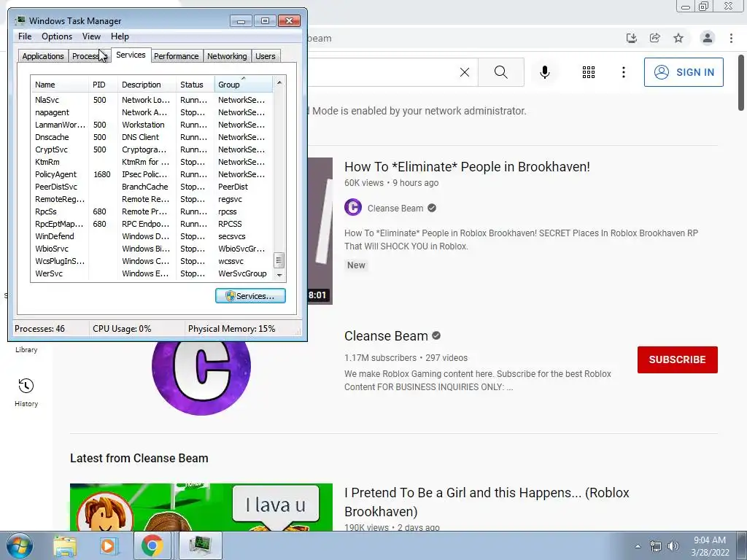The image size is (747, 560).
Task: Open Chrome's three-dot customize menu
Action: coord(731,38)
